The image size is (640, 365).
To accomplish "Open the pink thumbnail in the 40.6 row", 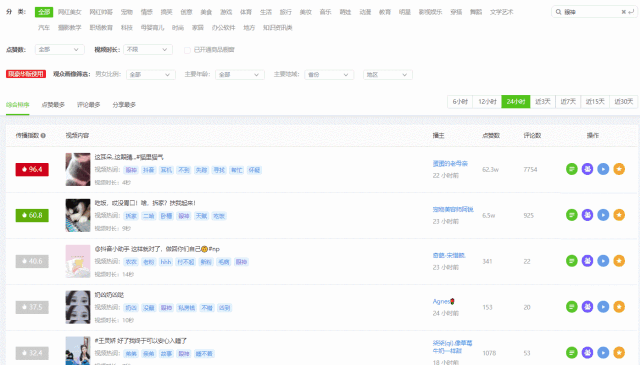I will (78, 261).
